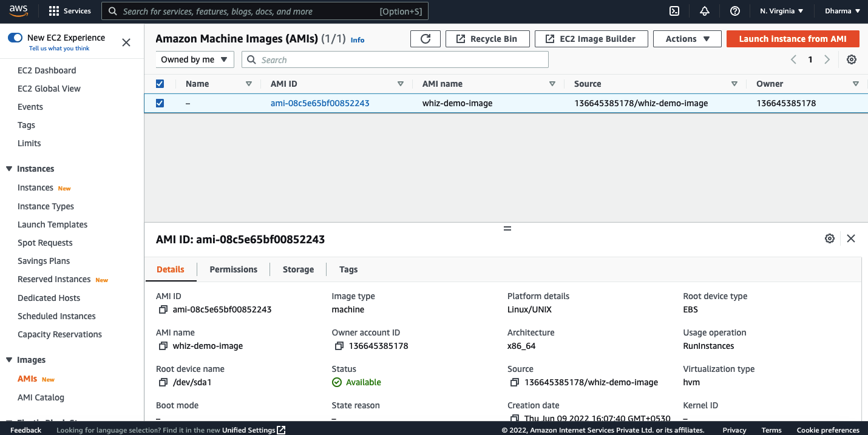The image size is (868, 435).
Task: Click Launch instance from AMI
Action: (793, 39)
